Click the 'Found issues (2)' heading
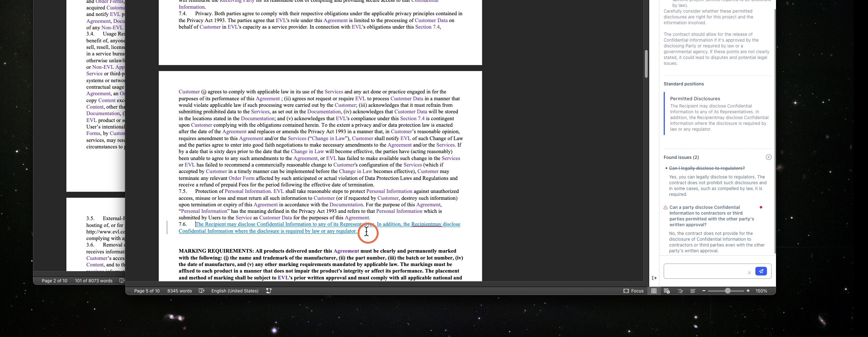This screenshot has height=337, width=868. click(x=681, y=157)
